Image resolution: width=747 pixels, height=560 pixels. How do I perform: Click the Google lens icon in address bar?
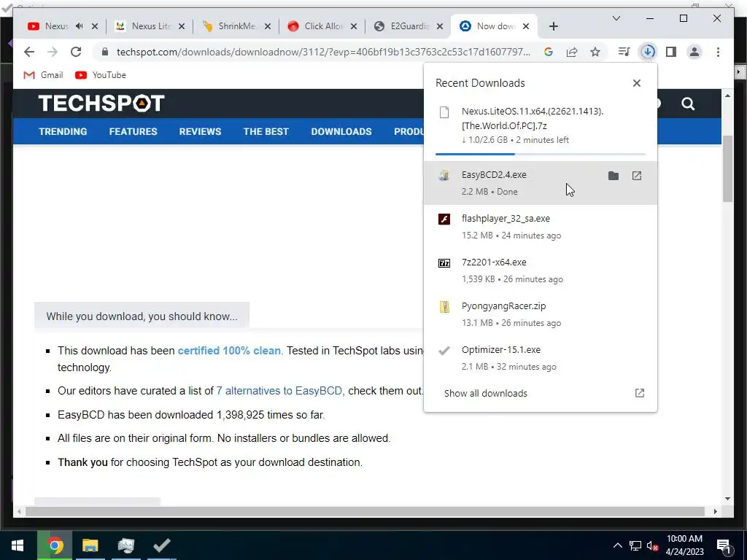tap(549, 52)
